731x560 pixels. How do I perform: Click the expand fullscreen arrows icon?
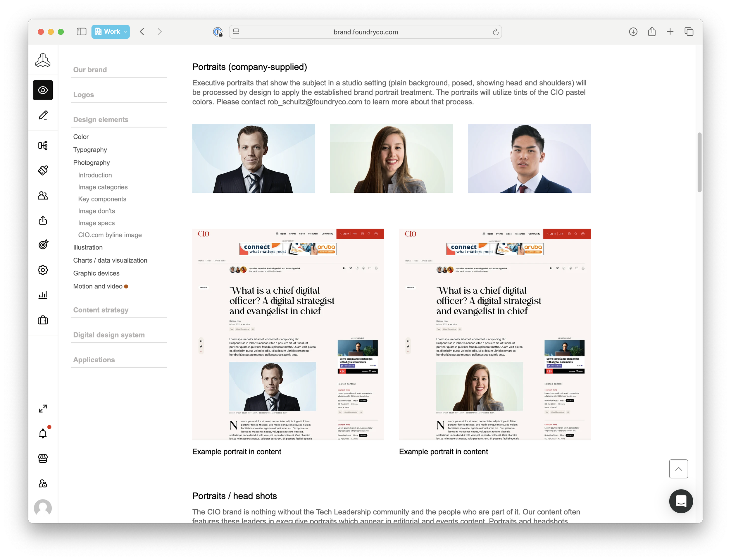pyautogui.click(x=43, y=408)
